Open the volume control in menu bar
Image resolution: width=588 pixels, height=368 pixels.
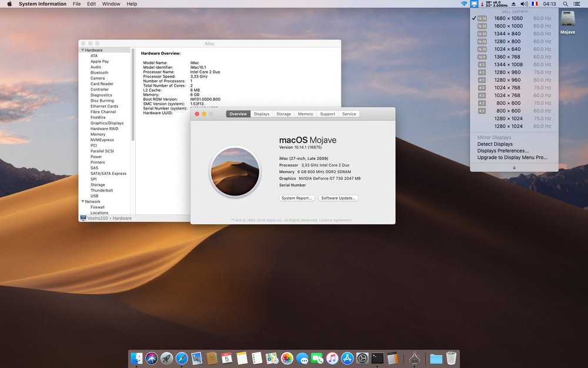524,4
